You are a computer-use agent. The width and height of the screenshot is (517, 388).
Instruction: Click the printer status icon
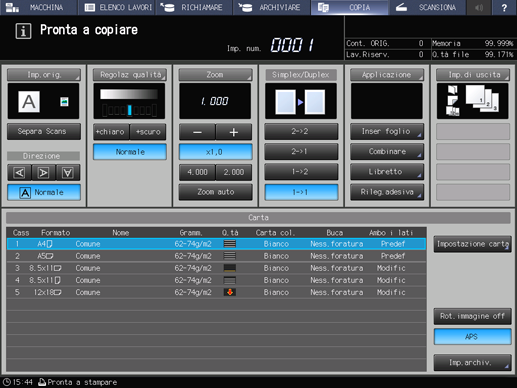pos(42,382)
